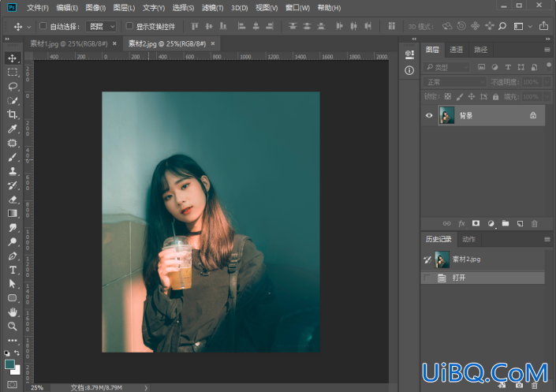Select the Dodge tool
The height and width of the screenshot is (392, 556).
(x=13, y=241)
